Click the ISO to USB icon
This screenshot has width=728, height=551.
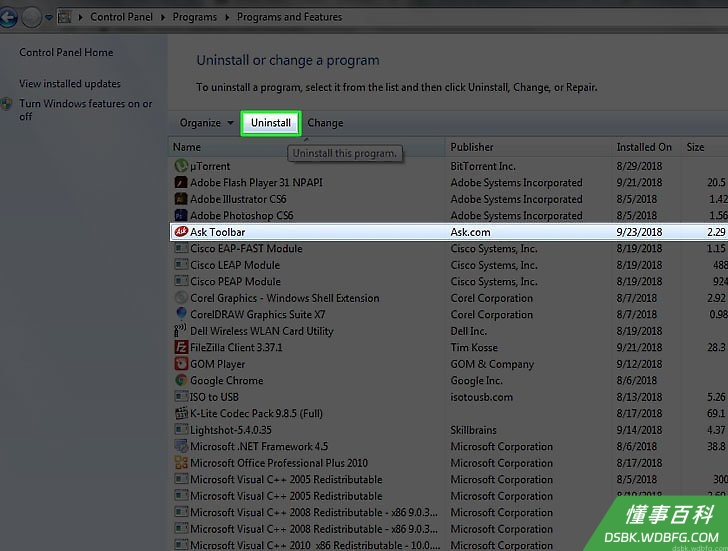point(181,396)
